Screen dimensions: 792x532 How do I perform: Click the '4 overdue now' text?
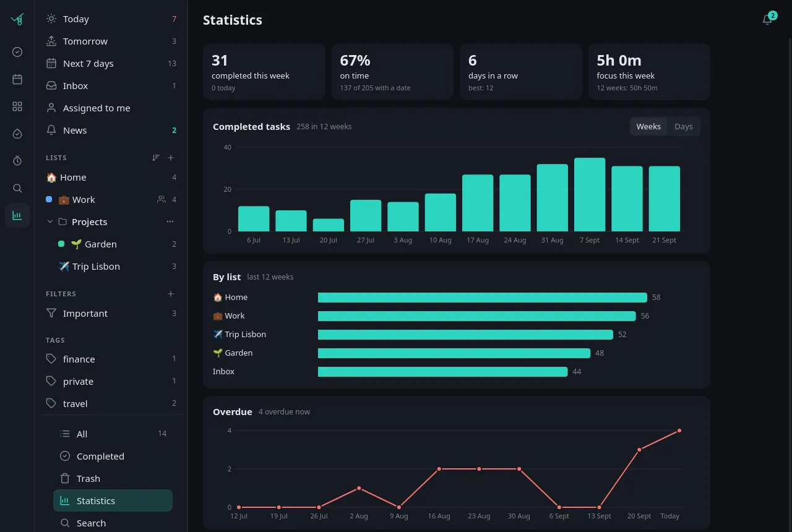pyautogui.click(x=285, y=412)
